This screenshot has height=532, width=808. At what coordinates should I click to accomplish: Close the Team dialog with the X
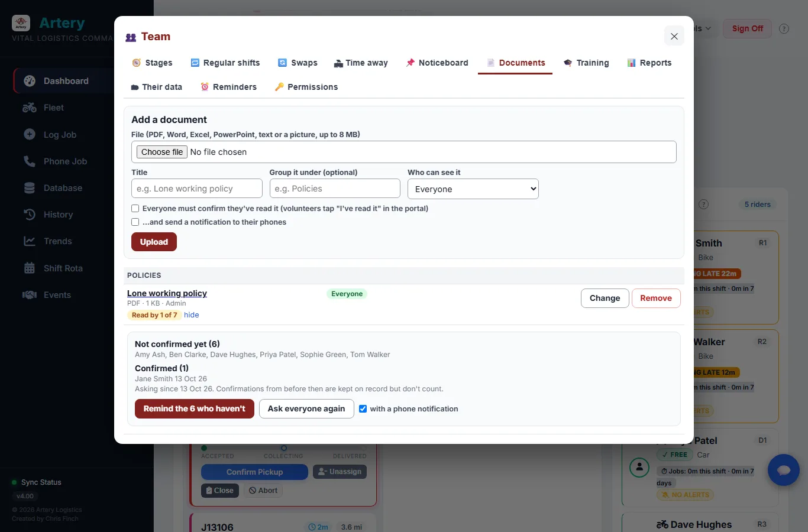tap(674, 36)
